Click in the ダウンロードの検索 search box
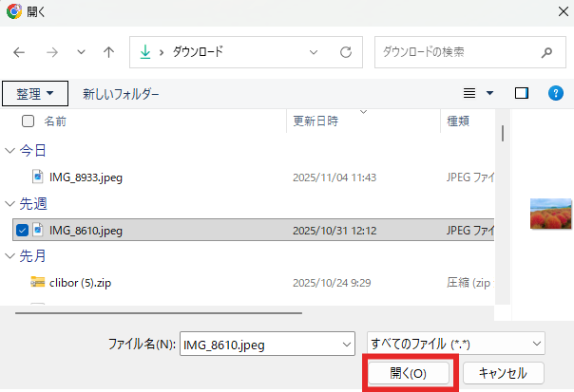This screenshot has height=392, width=574. (470, 52)
